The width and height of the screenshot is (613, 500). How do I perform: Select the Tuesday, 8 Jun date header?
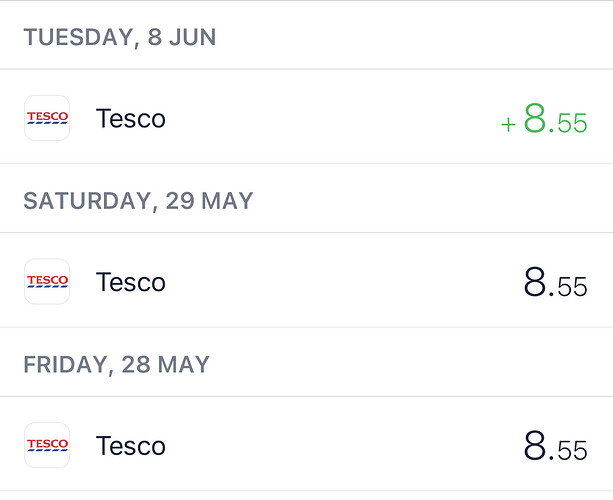pyautogui.click(x=120, y=38)
